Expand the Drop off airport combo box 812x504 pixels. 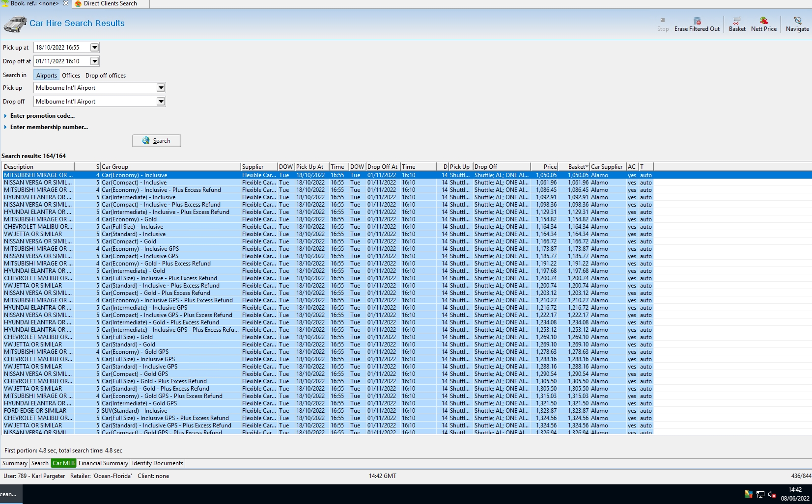coord(161,102)
